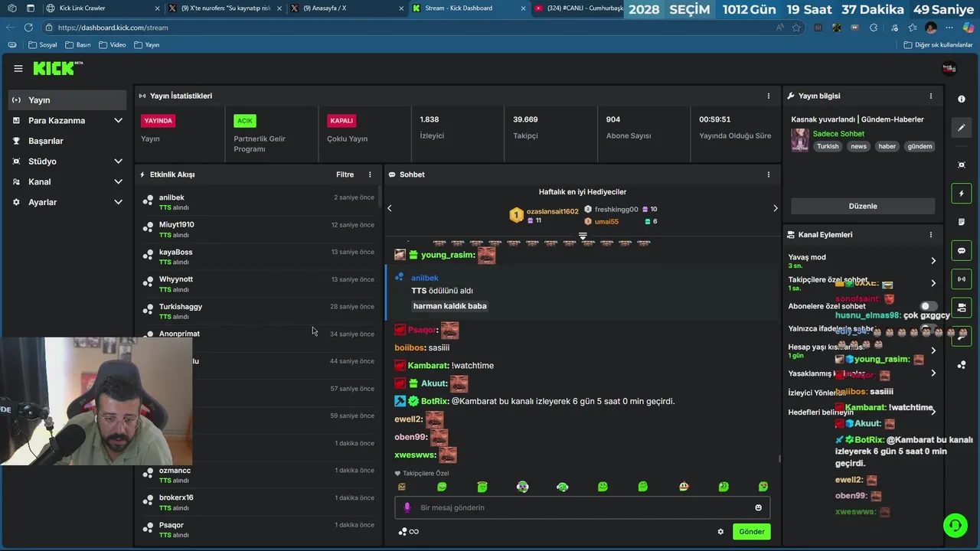Switch to the X'te nurofen browser tab
The height and width of the screenshot is (551, 980).
tap(226, 8)
